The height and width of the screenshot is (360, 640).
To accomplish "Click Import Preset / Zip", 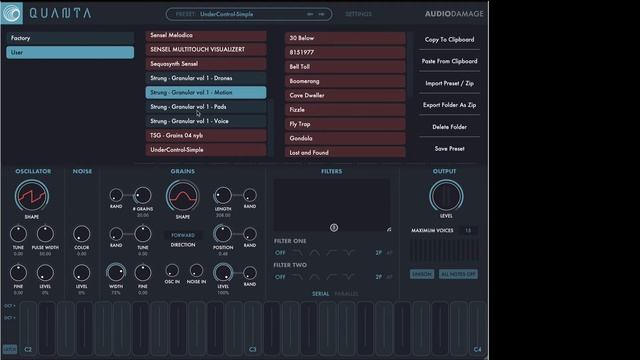I will (449, 83).
